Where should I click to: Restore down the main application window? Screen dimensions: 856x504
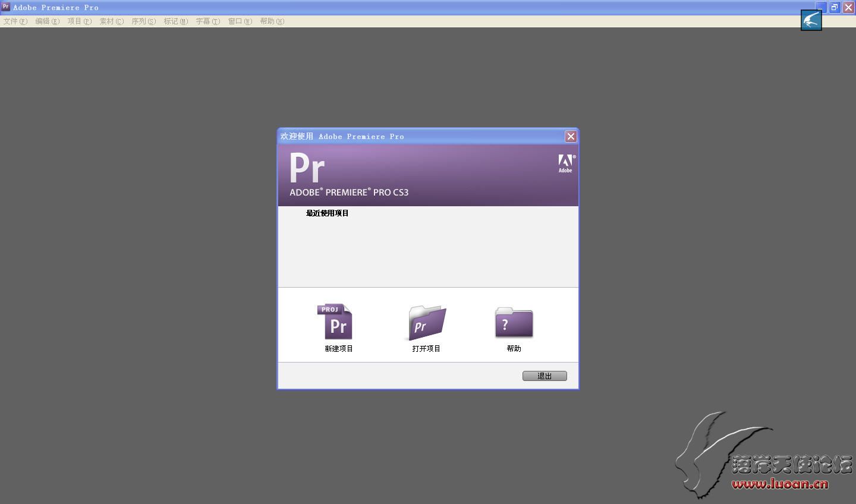pyautogui.click(x=835, y=8)
